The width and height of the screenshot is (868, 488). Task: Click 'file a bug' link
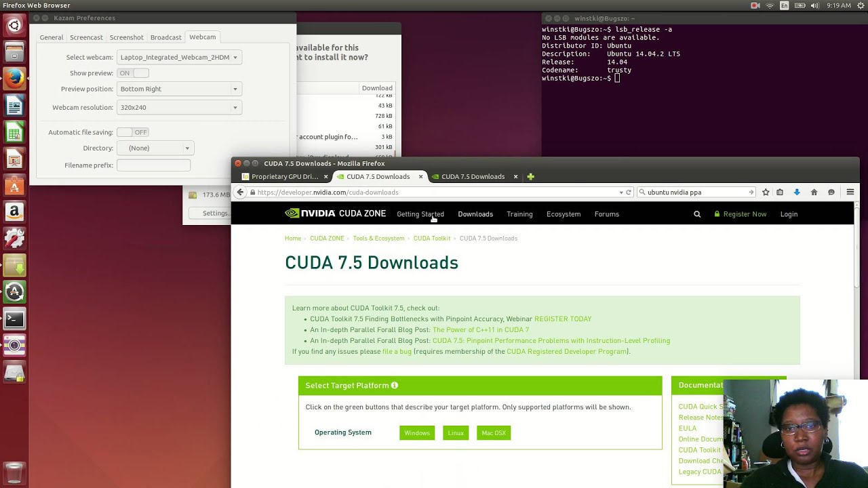(397, 352)
